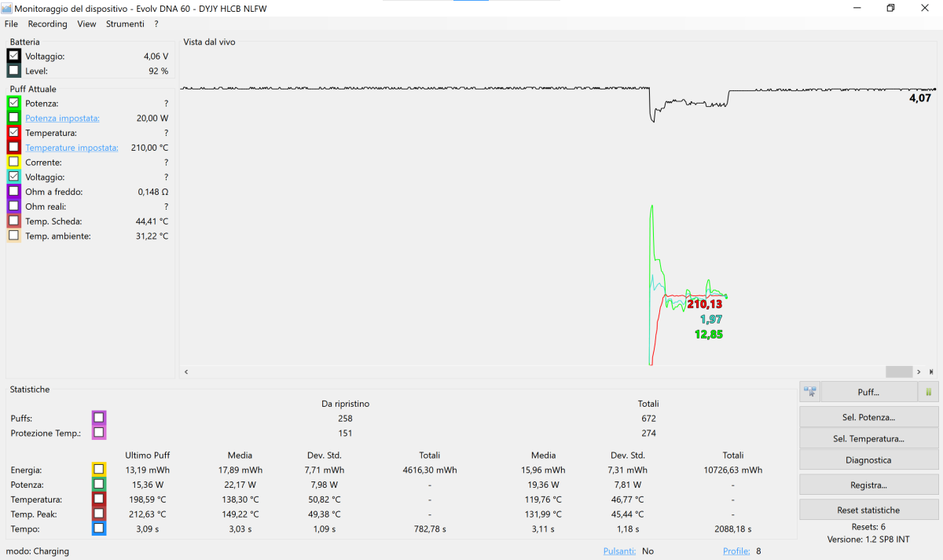This screenshot has width=943, height=560.
Task: Check the Temp. ambiente checkbox
Action: pyautogui.click(x=13, y=236)
